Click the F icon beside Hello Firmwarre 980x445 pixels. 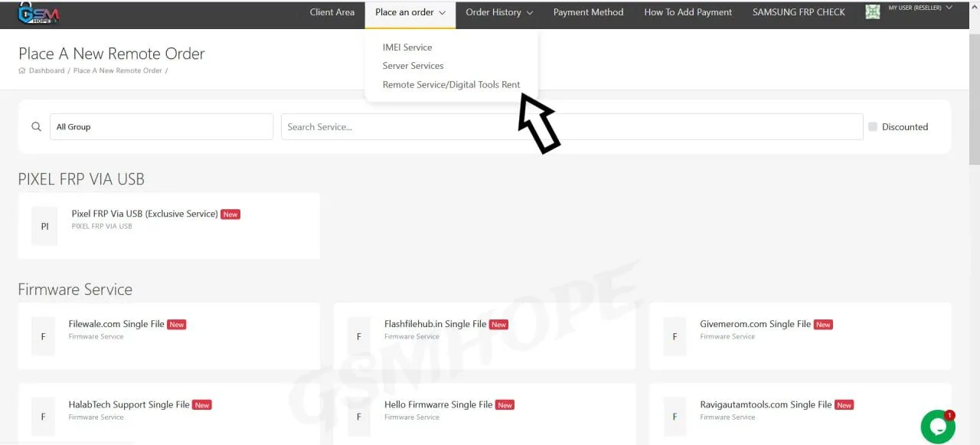pyautogui.click(x=359, y=417)
